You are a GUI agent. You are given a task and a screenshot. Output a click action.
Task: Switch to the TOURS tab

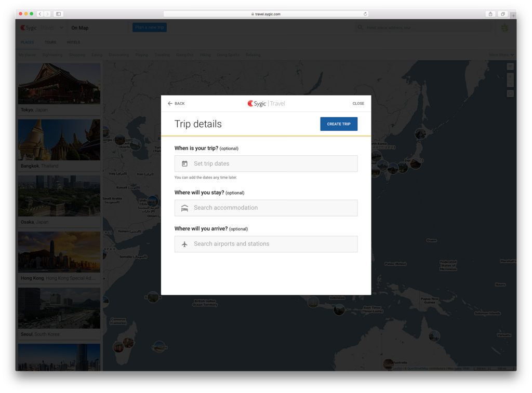50,43
